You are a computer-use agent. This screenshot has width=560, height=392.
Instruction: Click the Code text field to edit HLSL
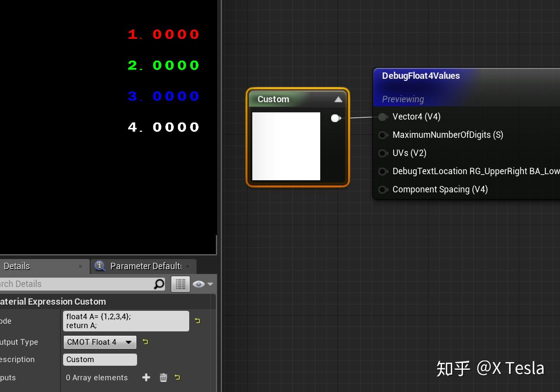pos(125,321)
